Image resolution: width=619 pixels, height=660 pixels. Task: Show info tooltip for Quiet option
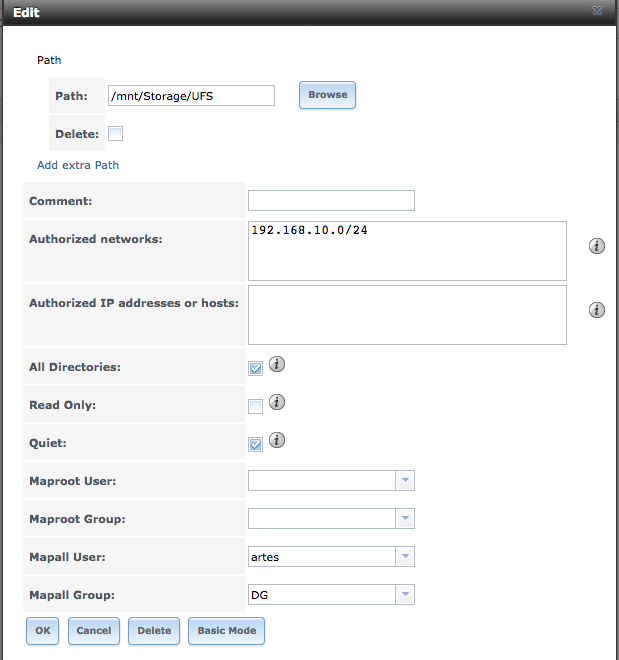[x=276, y=440]
